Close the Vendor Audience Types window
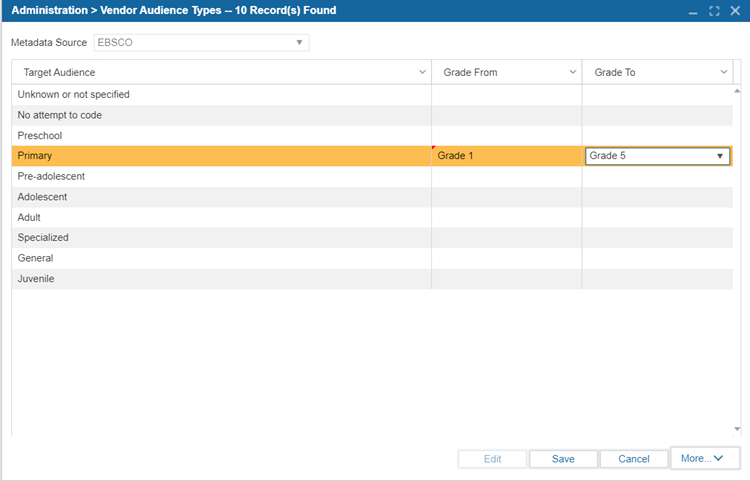 tap(735, 11)
